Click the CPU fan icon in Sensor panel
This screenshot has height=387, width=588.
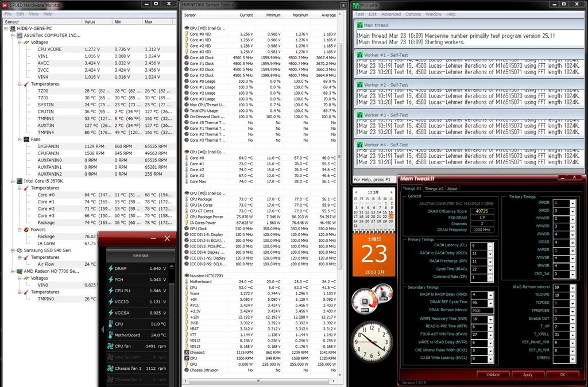[111, 346]
